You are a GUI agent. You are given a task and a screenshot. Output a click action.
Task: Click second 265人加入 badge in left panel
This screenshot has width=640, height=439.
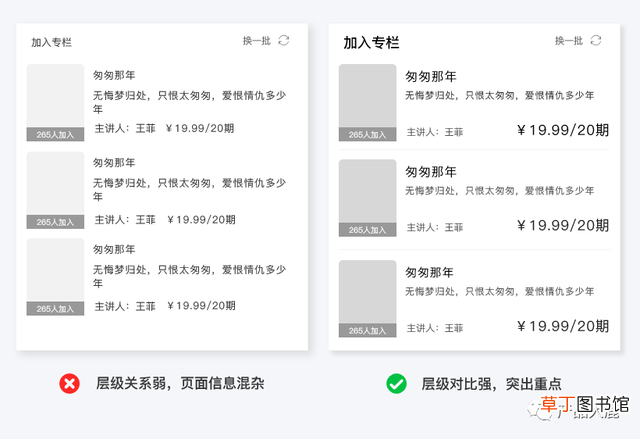coord(56,222)
